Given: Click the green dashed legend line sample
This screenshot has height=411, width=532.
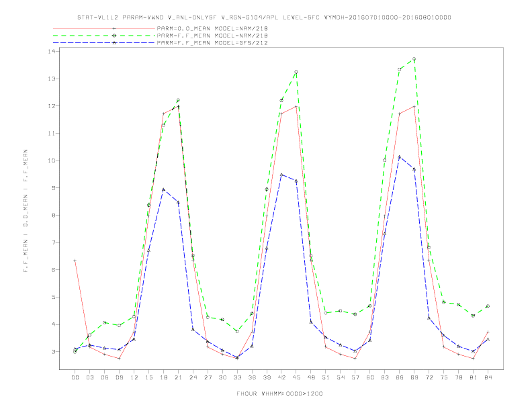Looking at the screenshot, I should (104, 36).
